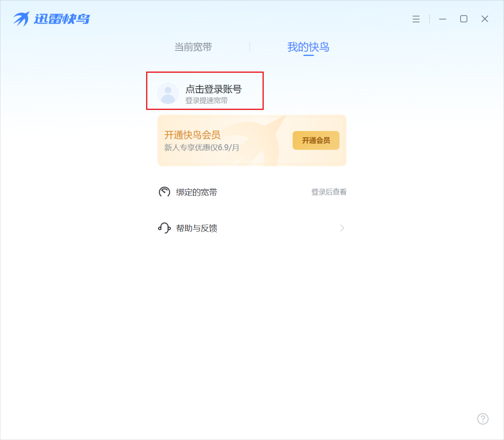
Task: Select the 我的快鸟 tab
Action: 308,47
